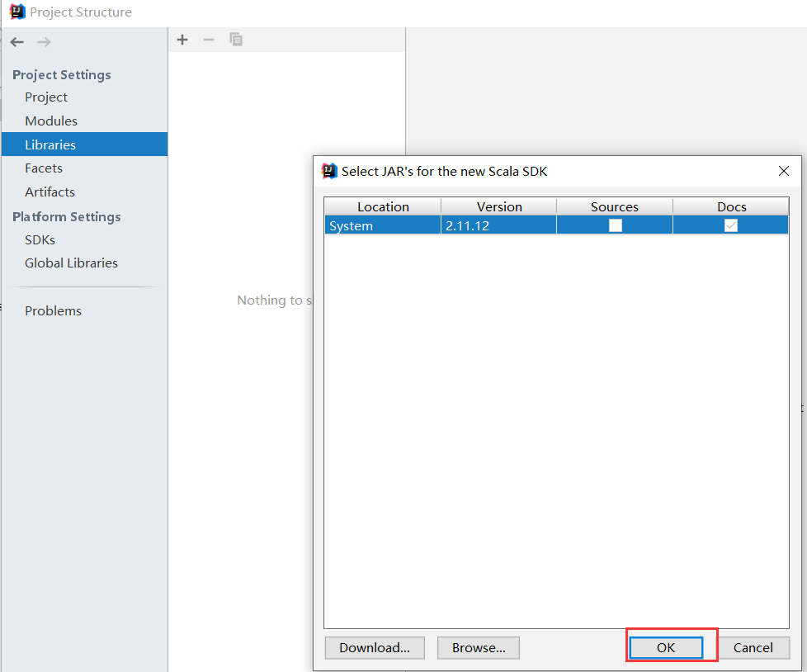Close the Select JAR's dialog
807x672 pixels.
[x=784, y=171]
